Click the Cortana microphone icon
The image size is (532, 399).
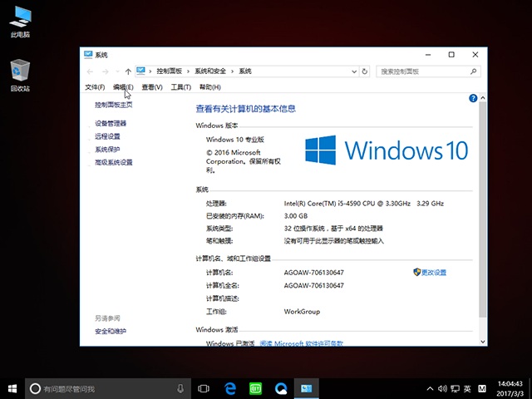(180, 388)
